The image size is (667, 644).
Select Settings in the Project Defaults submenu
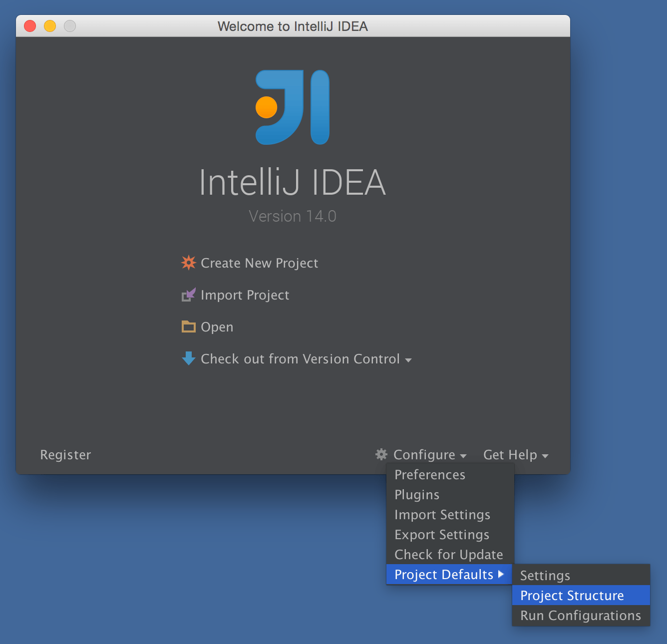coord(581,575)
